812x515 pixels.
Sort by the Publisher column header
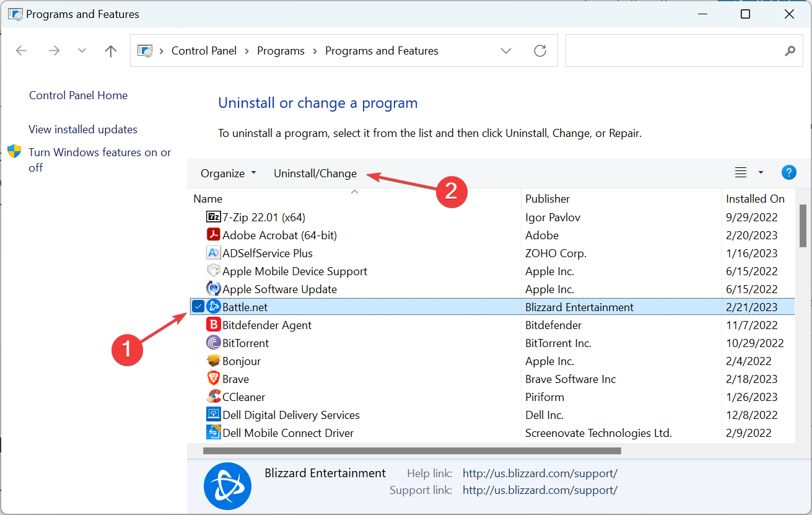point(548,199)
